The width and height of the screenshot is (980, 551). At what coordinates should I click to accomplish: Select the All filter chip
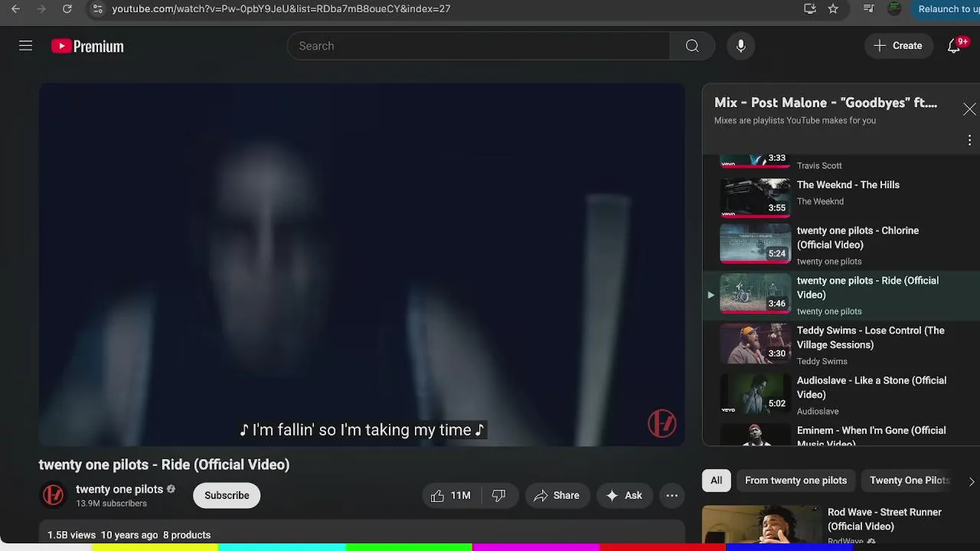[x=716, y=481]
